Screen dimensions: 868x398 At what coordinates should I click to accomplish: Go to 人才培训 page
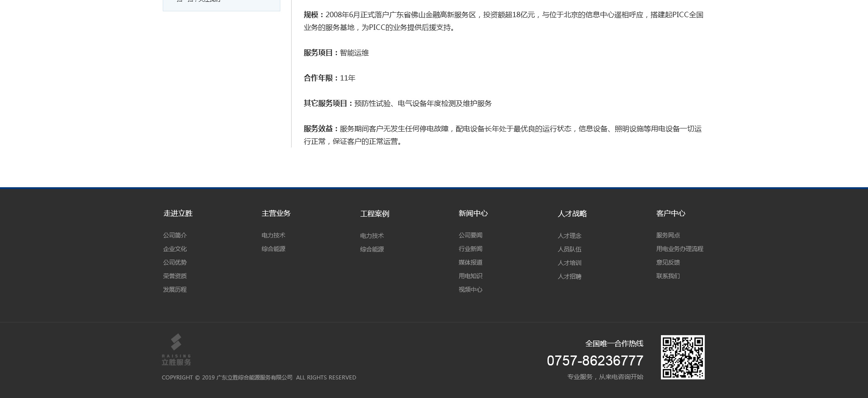point(570,263)
